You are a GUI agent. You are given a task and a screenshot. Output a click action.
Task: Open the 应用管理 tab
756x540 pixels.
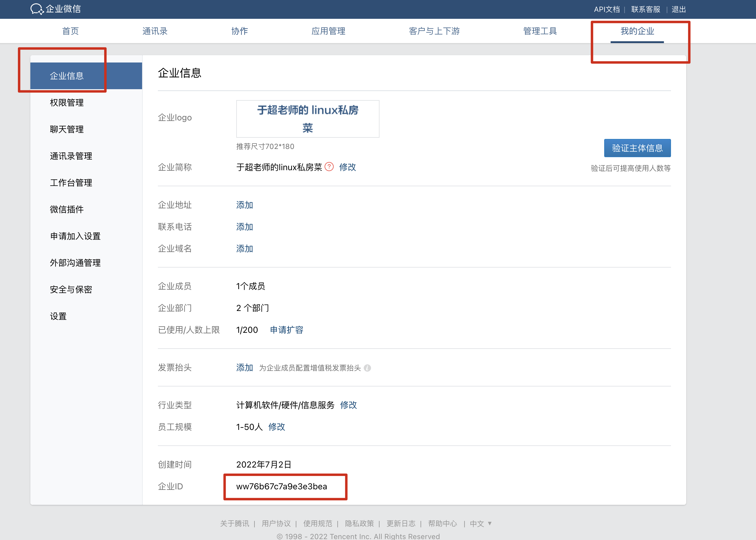[x=328, y=31]
